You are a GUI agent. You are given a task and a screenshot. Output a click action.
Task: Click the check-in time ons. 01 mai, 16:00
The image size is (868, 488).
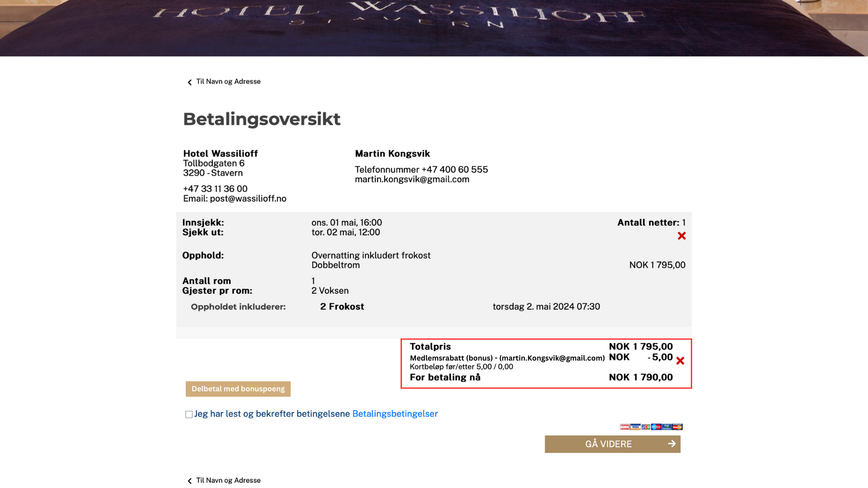[347, 223]
